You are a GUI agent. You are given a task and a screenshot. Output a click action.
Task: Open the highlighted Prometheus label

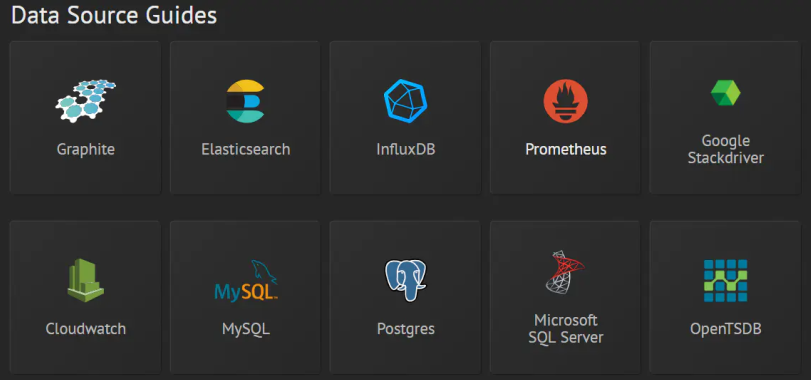pyautogui.click(x=566, y=149)
